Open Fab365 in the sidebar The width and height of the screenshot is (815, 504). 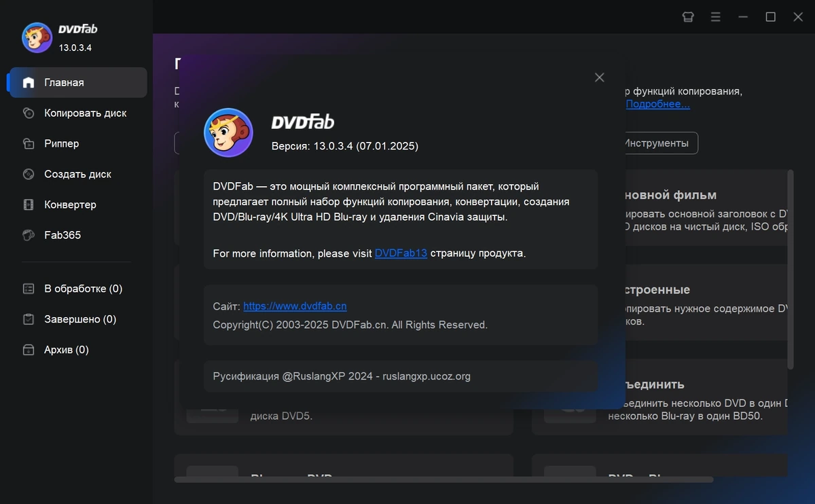click(77, 235)
